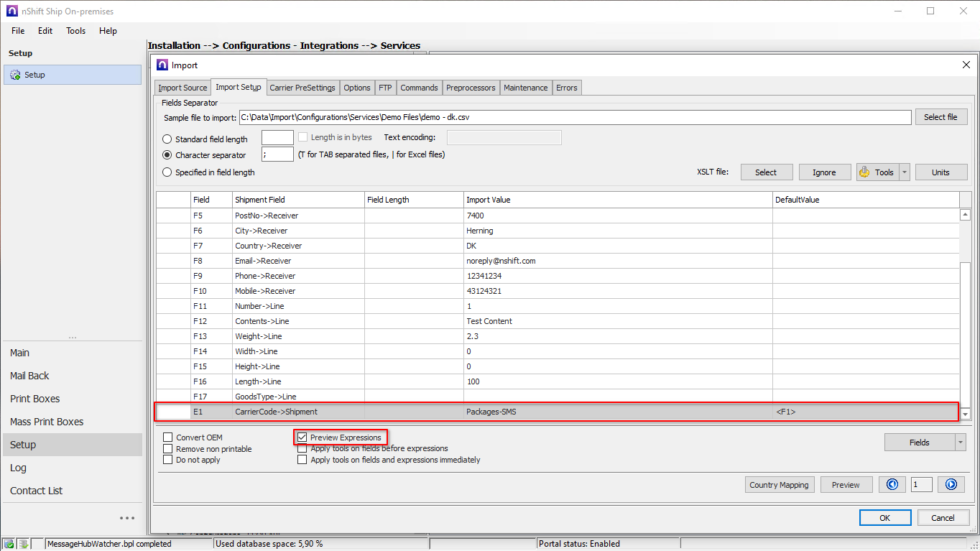
Task: Enable the Convert OEM checkbox
Action: tap(168, 437)
